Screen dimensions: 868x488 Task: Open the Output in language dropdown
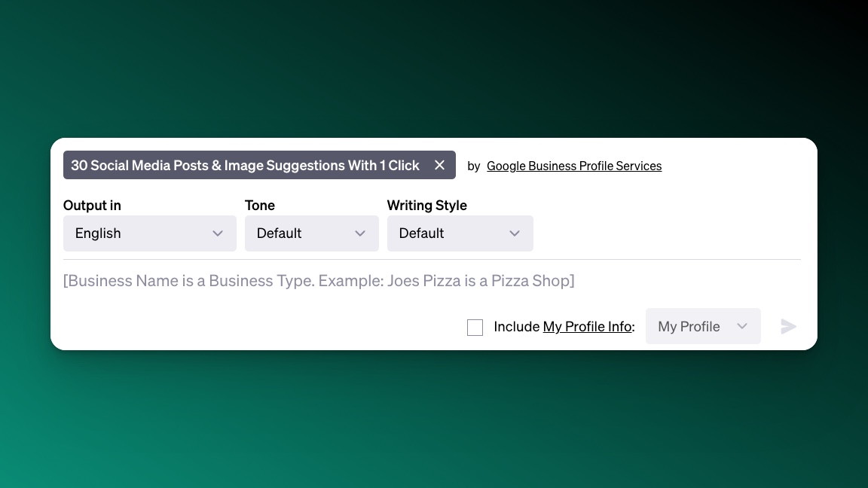[149, 233]
